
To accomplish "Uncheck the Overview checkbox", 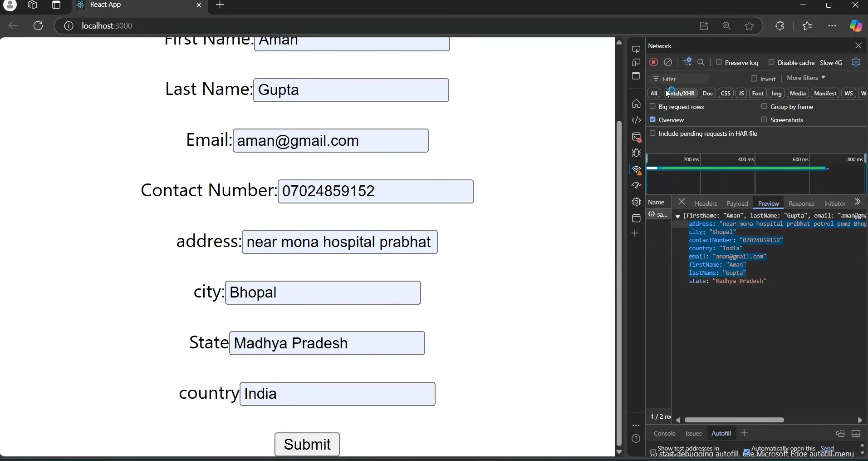I will [653, 119].
